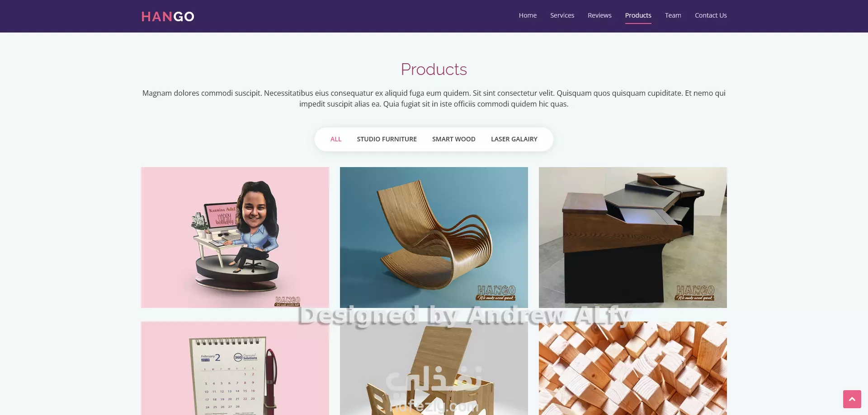Open the studio desk product image

[633, 238]
